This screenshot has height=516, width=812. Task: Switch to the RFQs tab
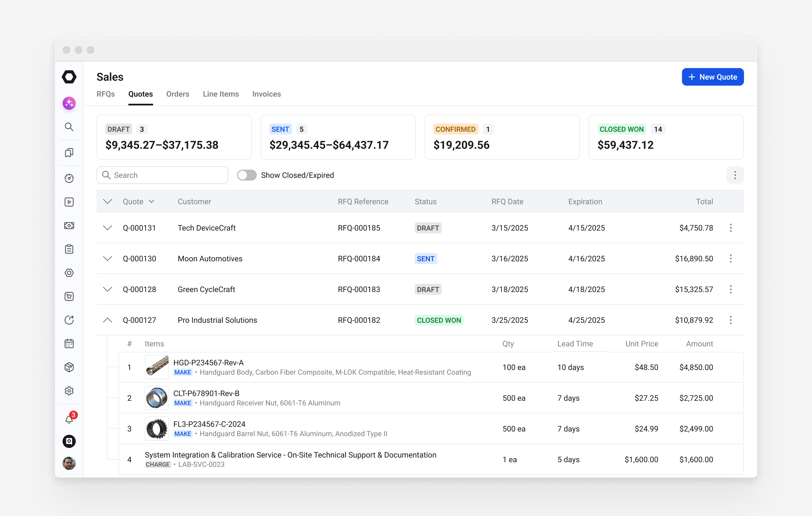tap(106, 94)
